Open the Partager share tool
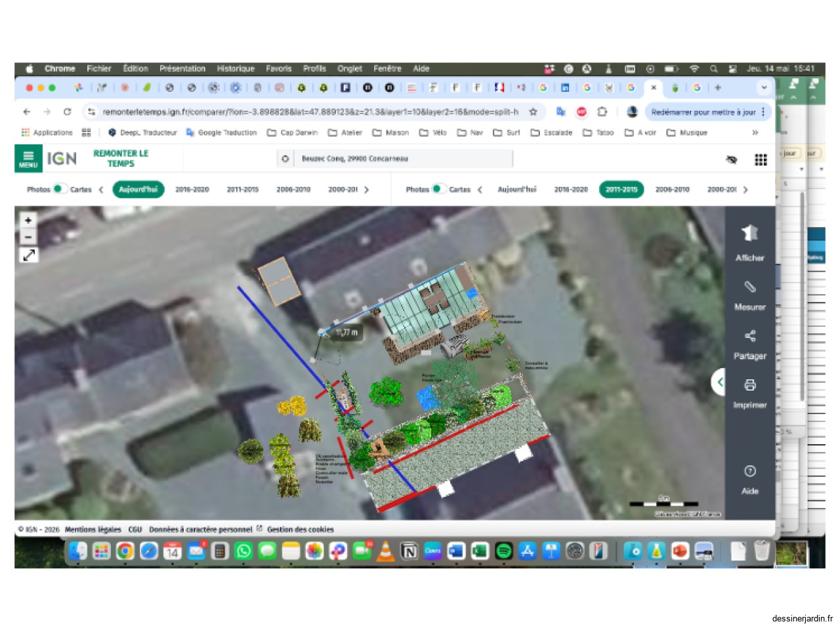The height and width of the screenshot is (630, 840). click(749, 336)
